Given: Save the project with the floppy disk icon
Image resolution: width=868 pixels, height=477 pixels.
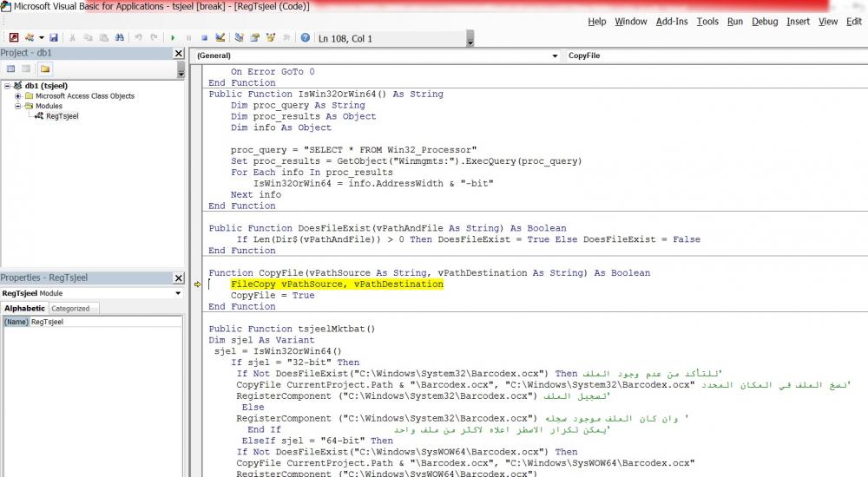Looking at the screenshot, I should coord(54,38).
